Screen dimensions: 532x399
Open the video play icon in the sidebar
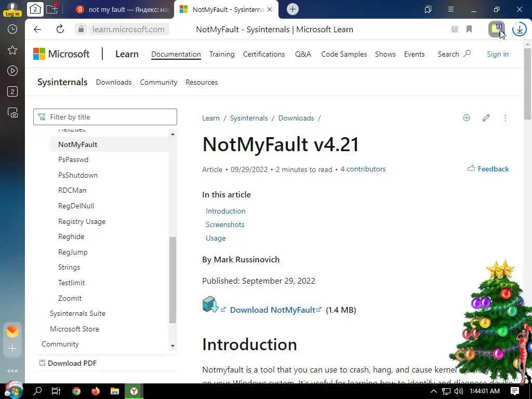point(12,71)
